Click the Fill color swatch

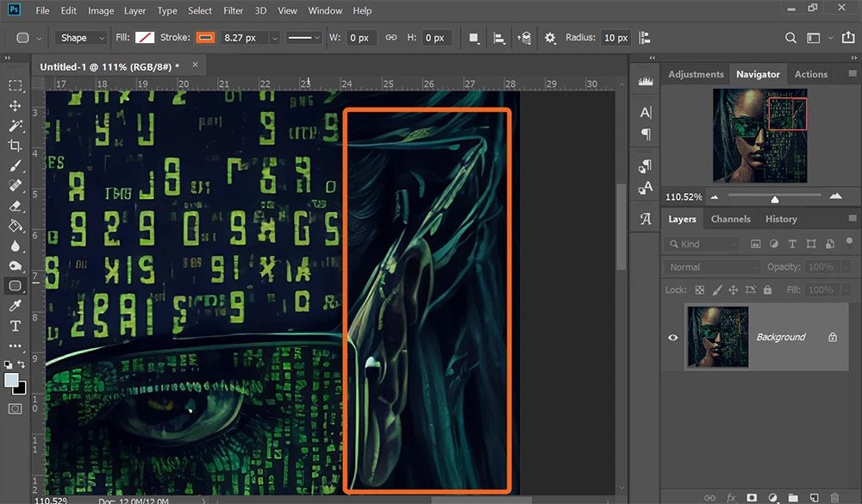point(145,38)
